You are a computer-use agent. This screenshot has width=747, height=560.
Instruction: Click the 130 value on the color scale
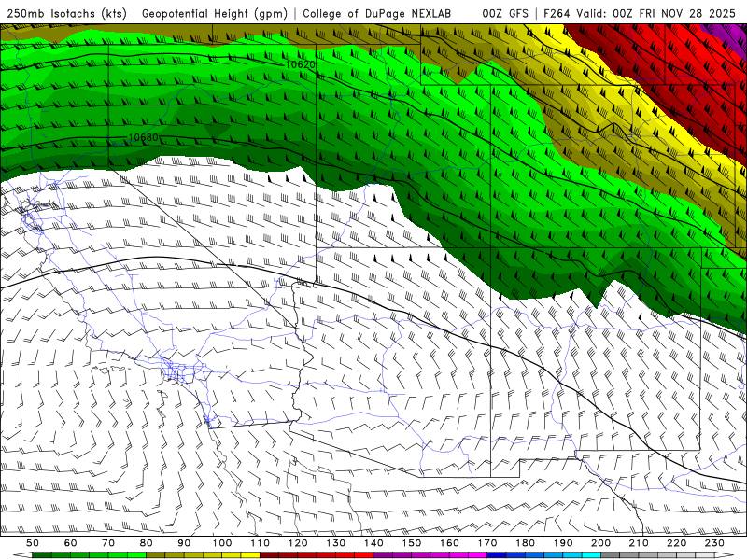tap(336, 543)
